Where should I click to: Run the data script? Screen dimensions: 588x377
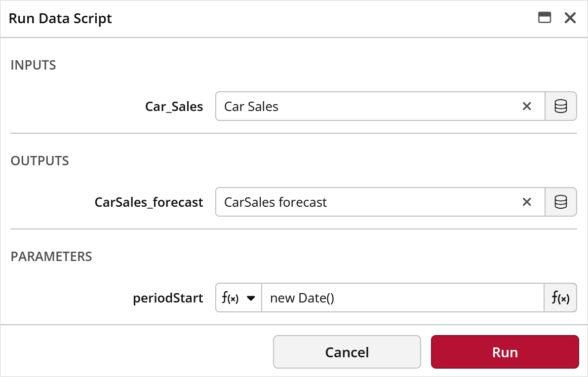click(505, 352)
